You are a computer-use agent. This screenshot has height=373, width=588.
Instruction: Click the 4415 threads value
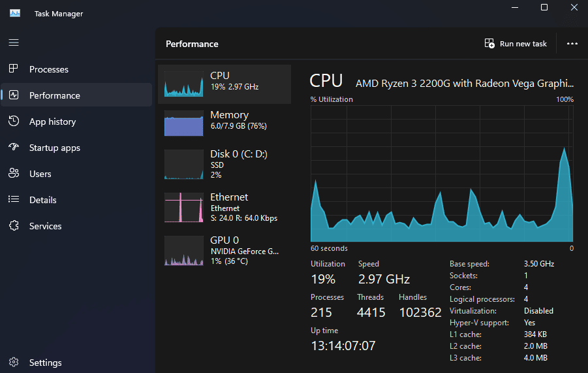click(371, 313)
